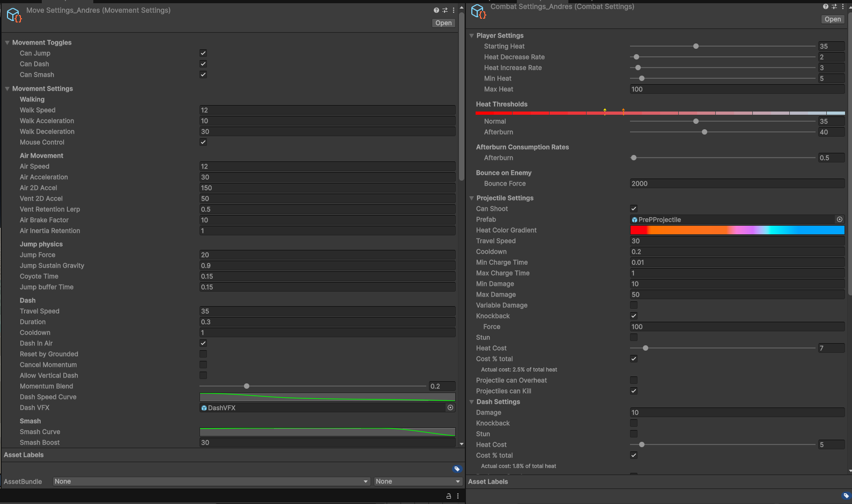Image resolution: width=852 pixels, height=504 pixels.
Task: Click preset selector icon in Move Settings header
Action: click(x=445, y=10)
